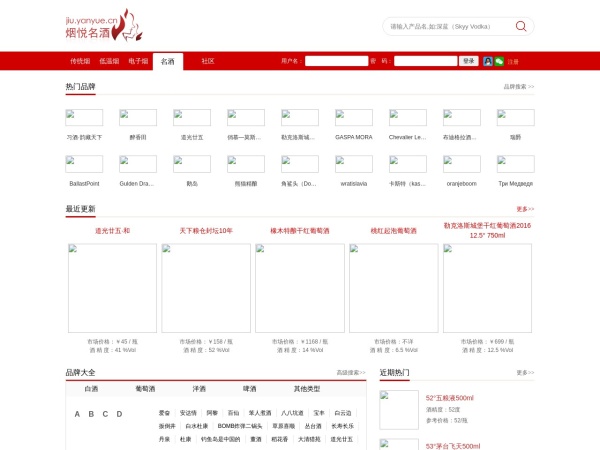600x450 pixels.
Task: Filter brands by letter A
Action: (77, 414)
